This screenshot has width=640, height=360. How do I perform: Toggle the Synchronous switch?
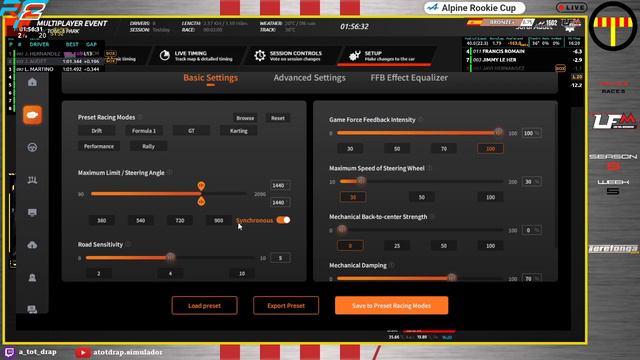coord(283,220)
